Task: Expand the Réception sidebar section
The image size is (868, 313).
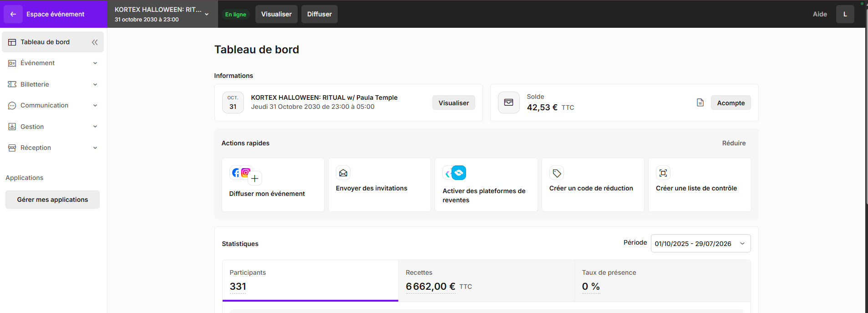Action: [x=95, y=148]
